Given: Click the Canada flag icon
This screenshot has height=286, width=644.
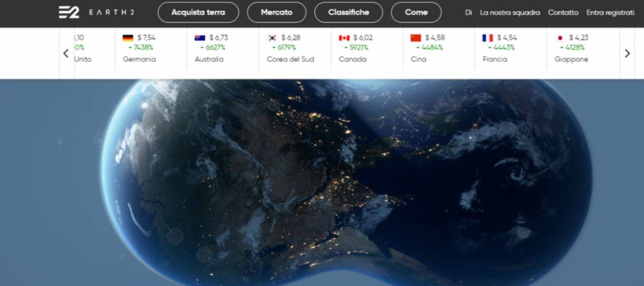Looking at the screenshot, I should (x=344, y=38).
